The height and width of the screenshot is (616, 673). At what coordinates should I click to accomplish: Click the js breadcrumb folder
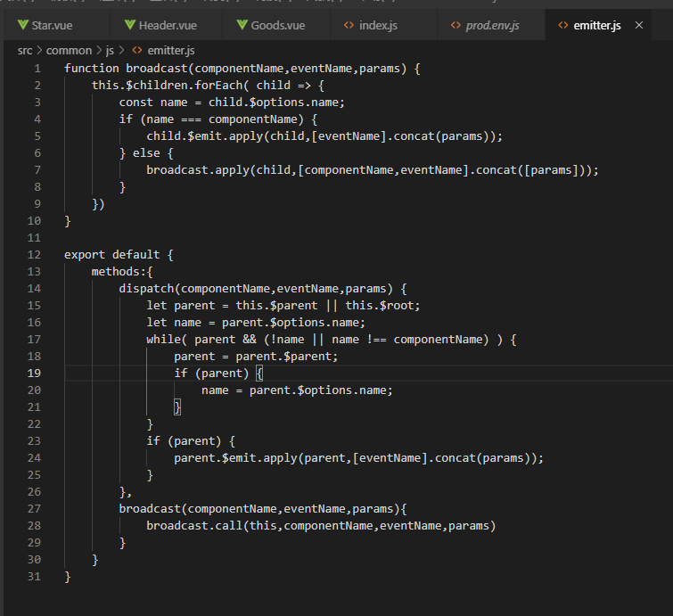pos(110,51)
